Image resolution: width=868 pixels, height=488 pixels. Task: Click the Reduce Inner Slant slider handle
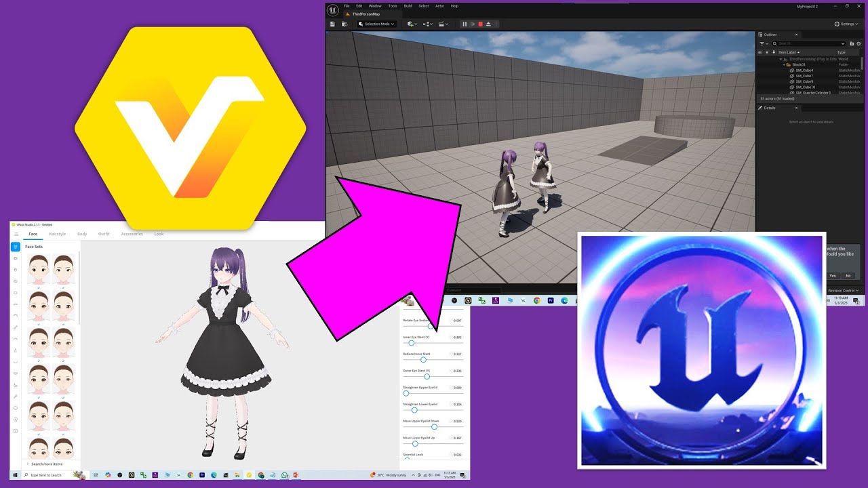(423, 360)
